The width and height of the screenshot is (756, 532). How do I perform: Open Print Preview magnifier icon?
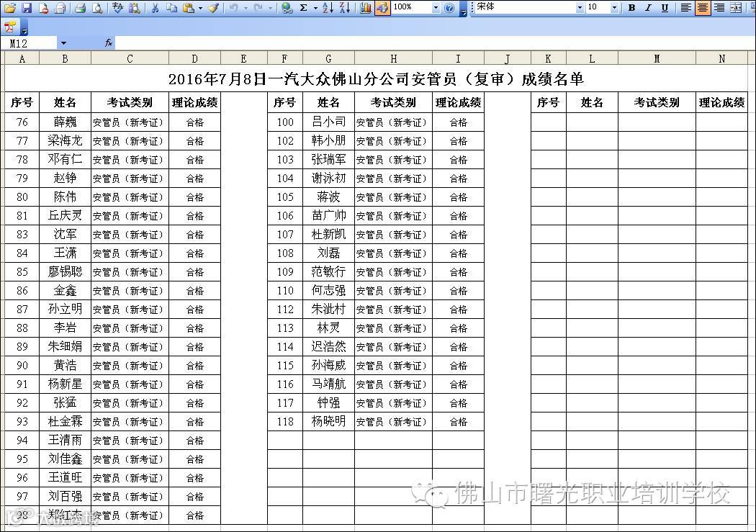[97, 8]
